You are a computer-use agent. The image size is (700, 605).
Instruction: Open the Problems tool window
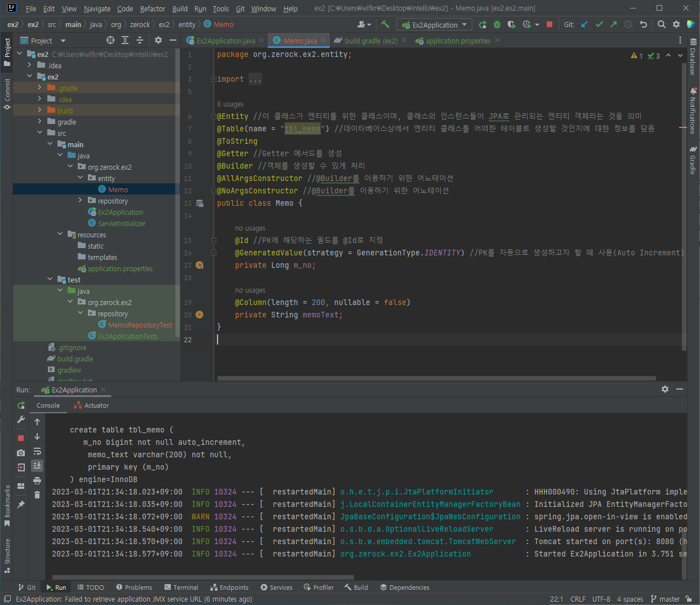click(x=134, y=587)
